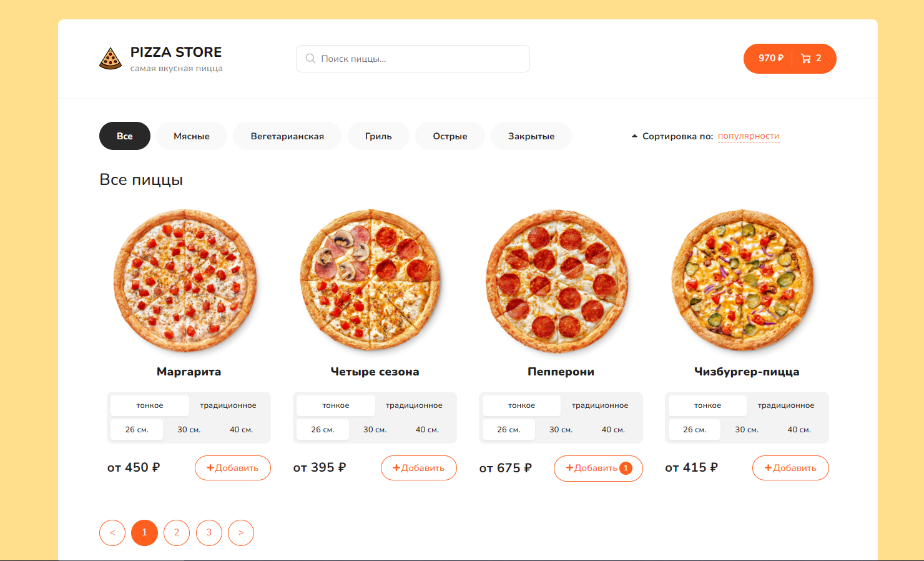Image resolution: width=924 pixels, height=561 pixels.
Task: Switch to the Мясные category
Action: (192, 136)
